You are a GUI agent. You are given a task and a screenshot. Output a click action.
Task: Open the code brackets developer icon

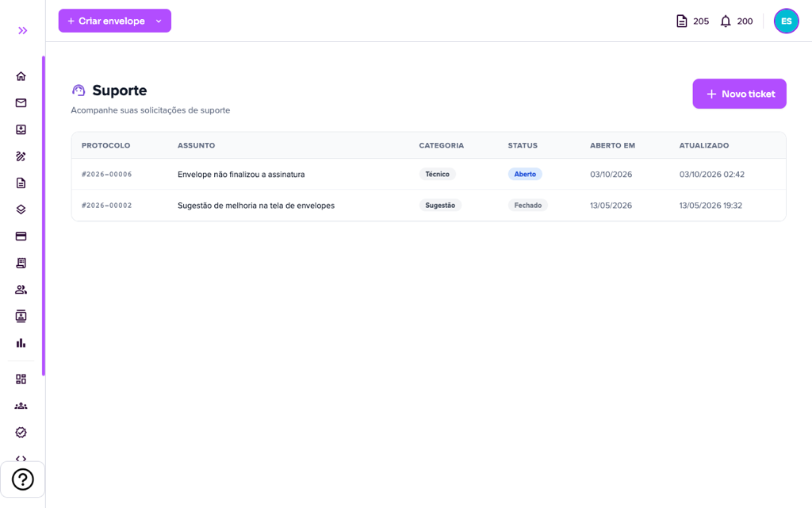[x=21, y=459]
